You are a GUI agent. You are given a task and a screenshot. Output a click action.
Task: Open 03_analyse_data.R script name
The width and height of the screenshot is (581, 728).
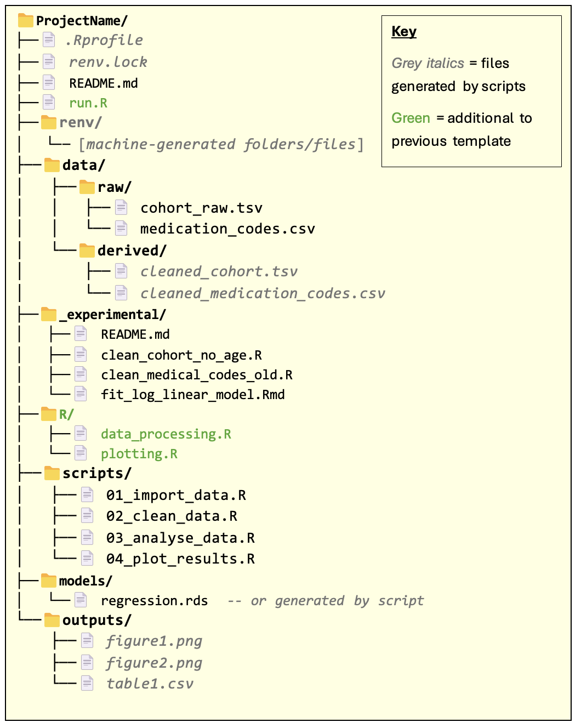coord(180,538)
